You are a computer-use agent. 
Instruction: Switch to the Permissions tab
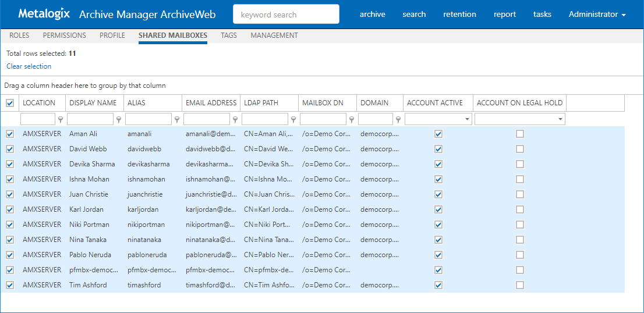(64, 35)
